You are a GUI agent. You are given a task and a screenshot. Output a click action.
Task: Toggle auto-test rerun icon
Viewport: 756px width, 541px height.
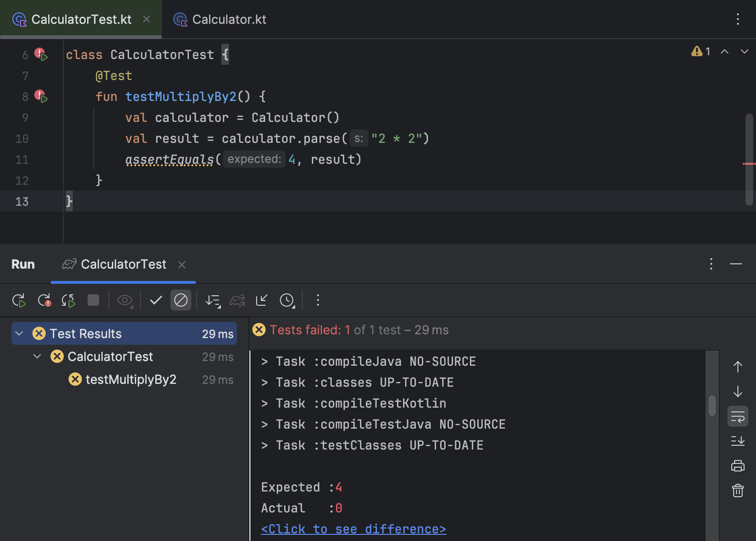point(69,301)
